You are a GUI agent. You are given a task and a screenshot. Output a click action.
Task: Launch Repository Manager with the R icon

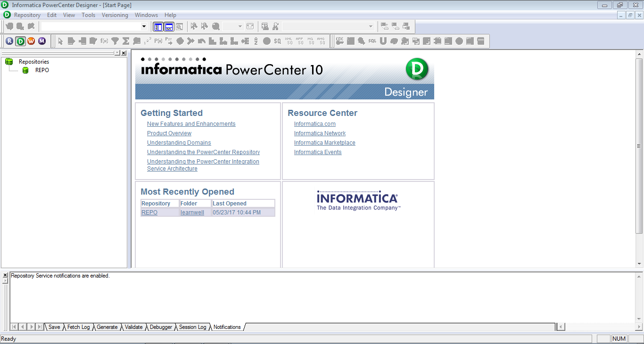[x=9, y=41]
